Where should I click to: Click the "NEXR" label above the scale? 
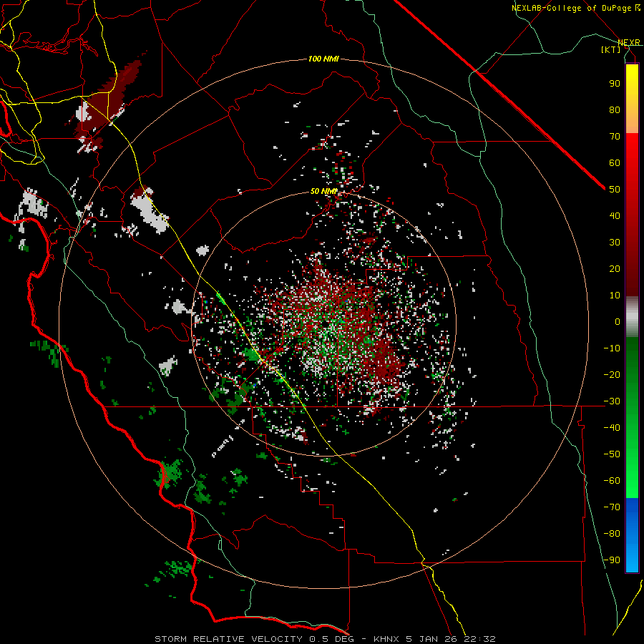(x=628, y=42)
